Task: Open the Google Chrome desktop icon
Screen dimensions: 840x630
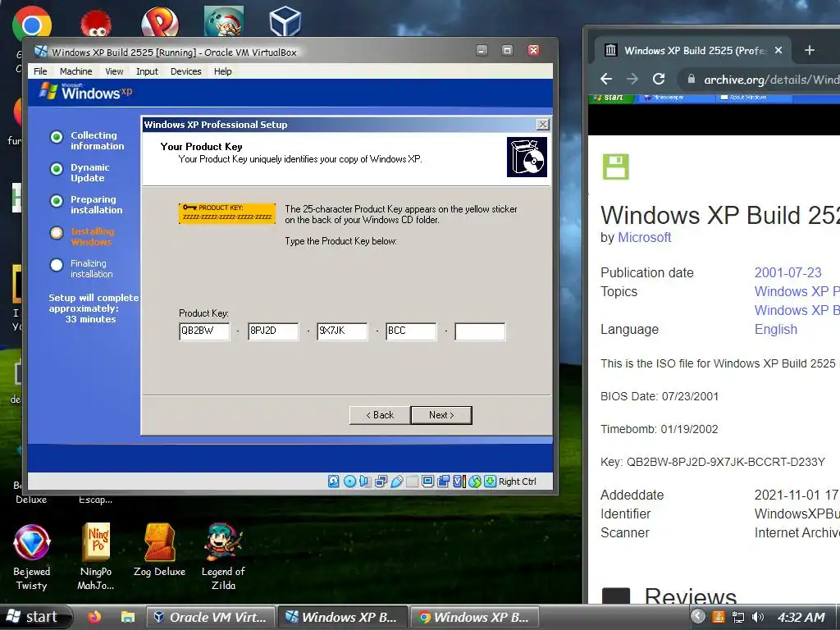Action: coord(32,24)
